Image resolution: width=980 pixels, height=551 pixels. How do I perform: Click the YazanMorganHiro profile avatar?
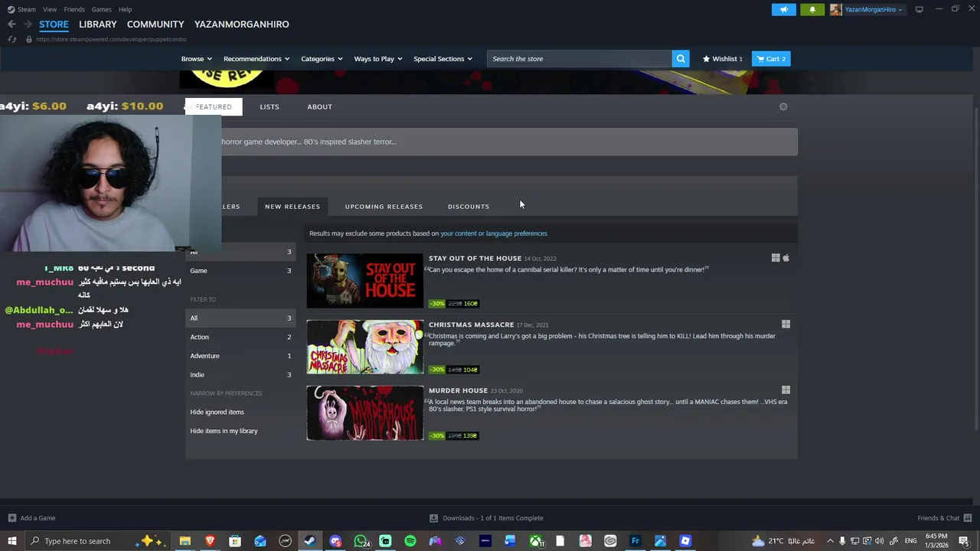[835, 9]
